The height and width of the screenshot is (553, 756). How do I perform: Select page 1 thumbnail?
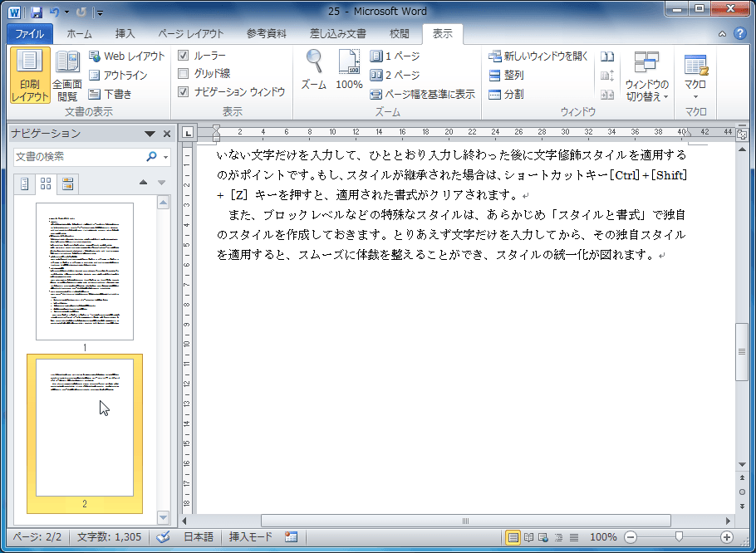click(x=85, y=272)
